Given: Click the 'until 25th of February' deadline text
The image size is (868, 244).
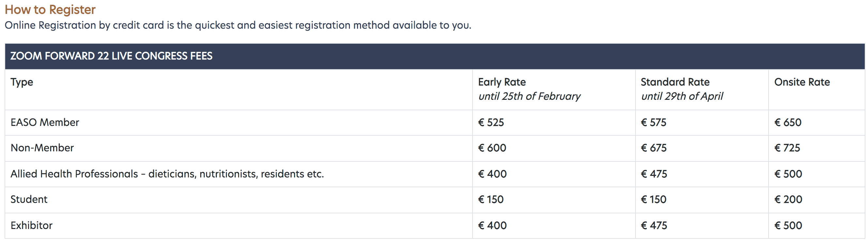Looking at the screenshot, I should pos(529,96).
